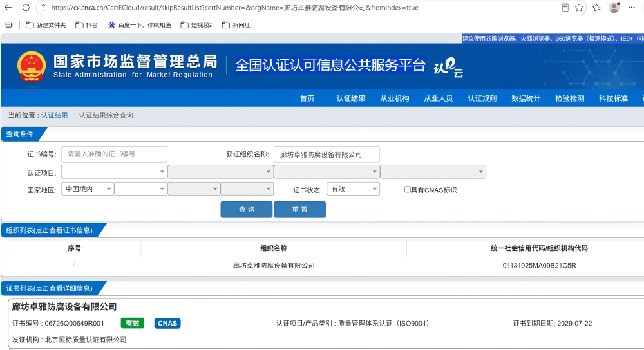Open browser settings and more menu
644x350 pixels.
coord(632,7)
